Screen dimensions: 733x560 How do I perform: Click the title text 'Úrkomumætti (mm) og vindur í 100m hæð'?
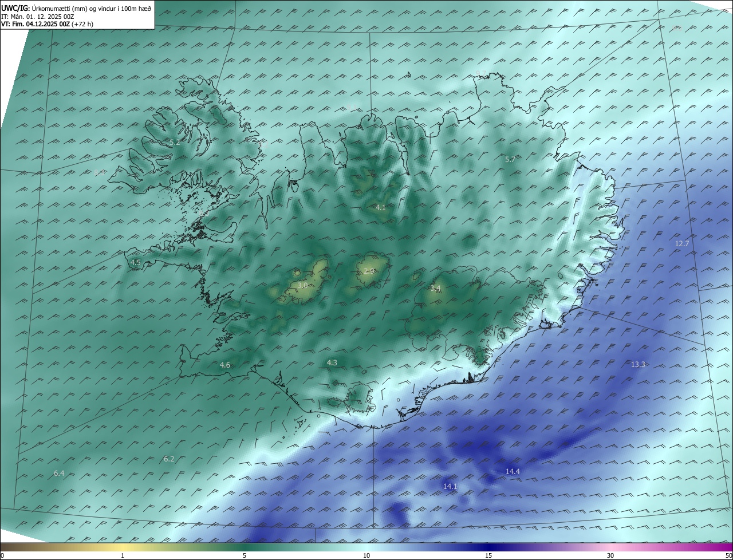(x=91, y=9)
